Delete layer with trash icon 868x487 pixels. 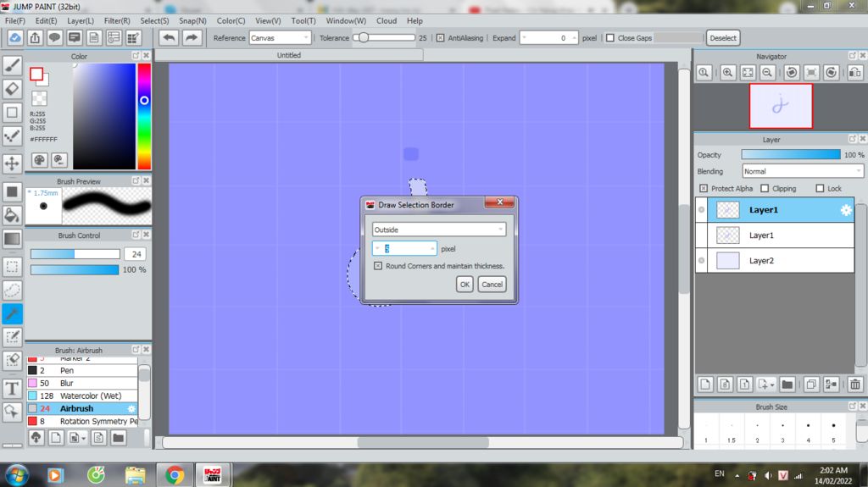tap(855, 384)
